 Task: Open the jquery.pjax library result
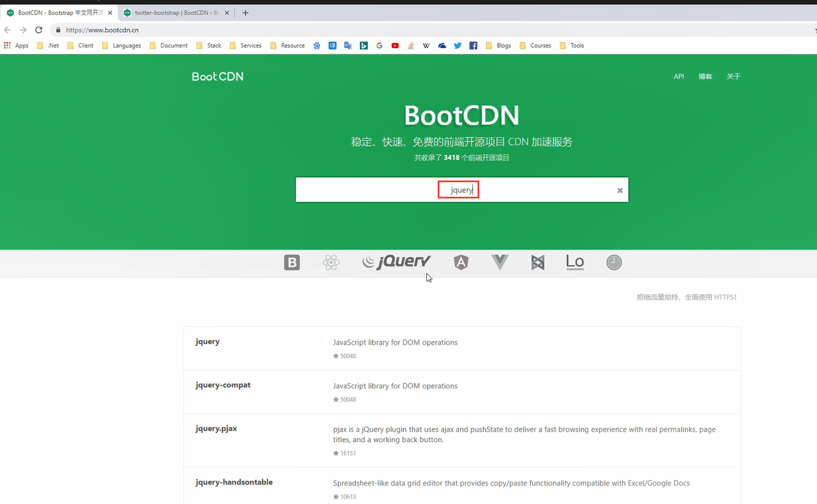pos(216,428)
